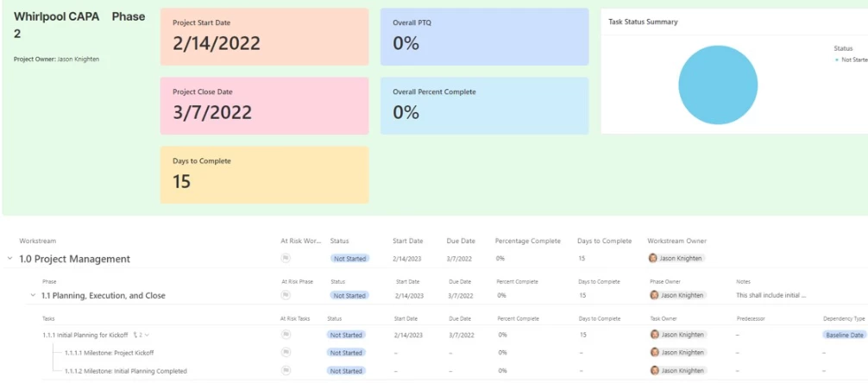The width and height of the screenshot is (868, 383).
Task: Open 1.1.1.2 Milestone: Initial Planning Completed
Action: pyautogui.click(x=126, y=371)
